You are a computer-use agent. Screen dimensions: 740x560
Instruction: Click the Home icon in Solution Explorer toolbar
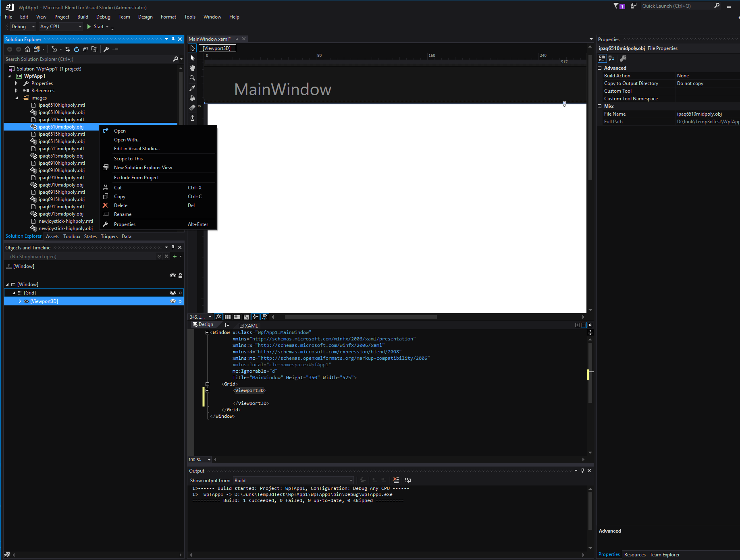click(x=27, y=49)
